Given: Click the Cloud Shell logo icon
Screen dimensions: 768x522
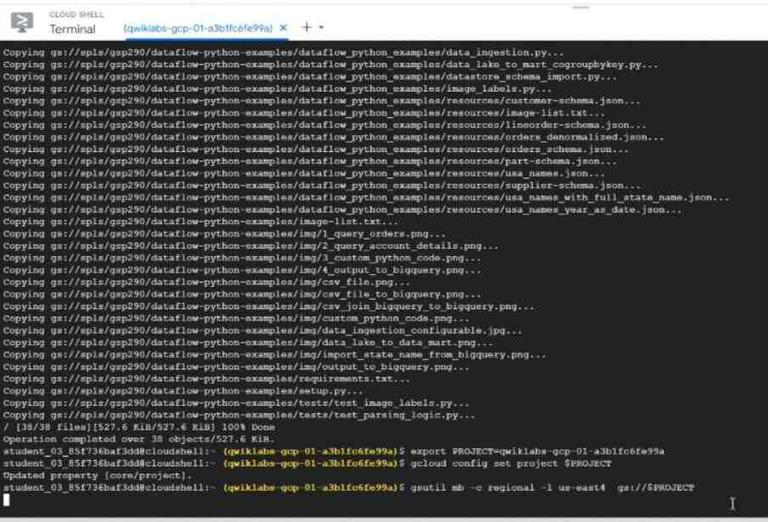Looking at the screenshot, I should (22, 22).
